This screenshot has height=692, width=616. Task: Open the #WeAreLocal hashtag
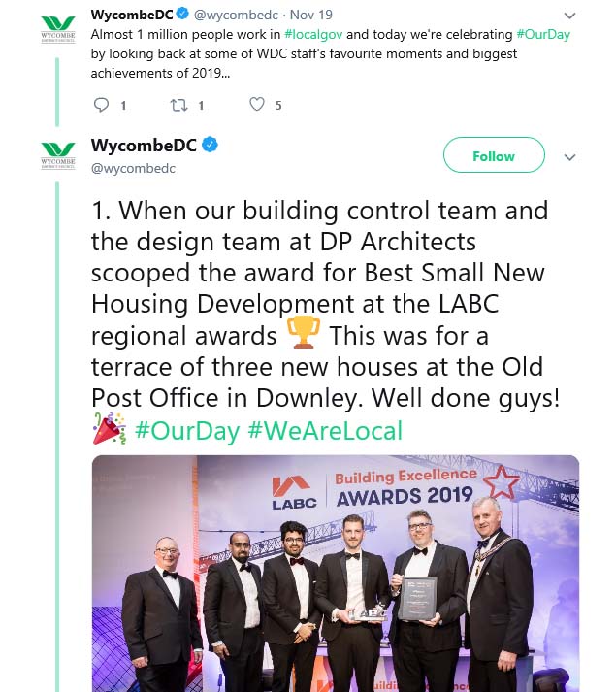click(325, 430)
